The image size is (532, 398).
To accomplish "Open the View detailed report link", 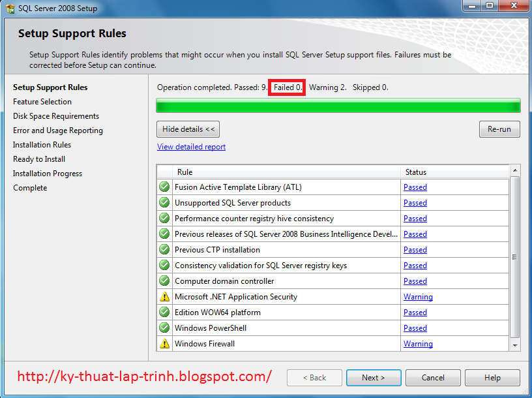I will tap(192, 147).
